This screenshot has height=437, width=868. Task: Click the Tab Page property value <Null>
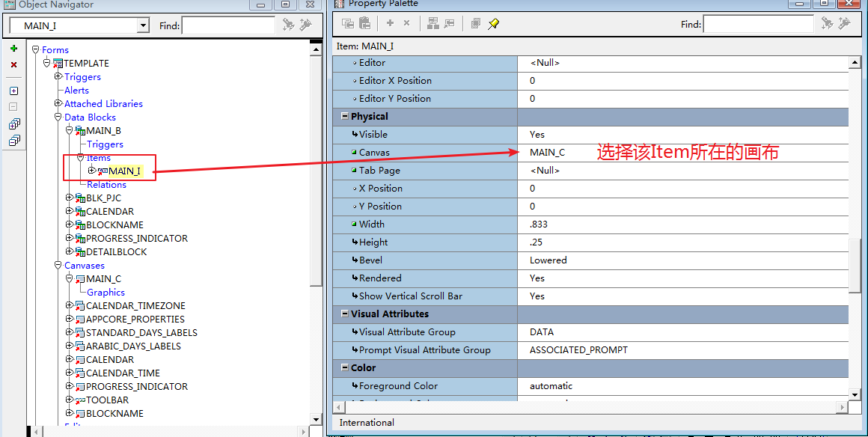click(x=545, y=171)
